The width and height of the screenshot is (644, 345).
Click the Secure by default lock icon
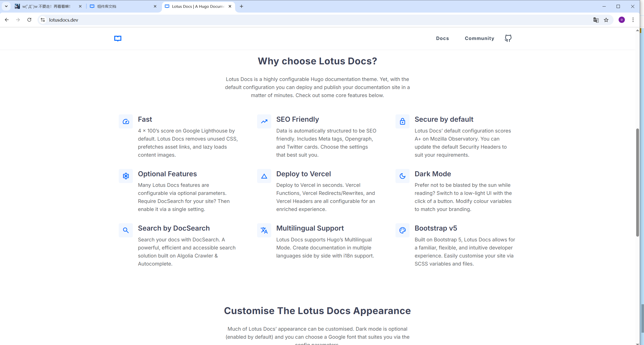click(403, 122)
